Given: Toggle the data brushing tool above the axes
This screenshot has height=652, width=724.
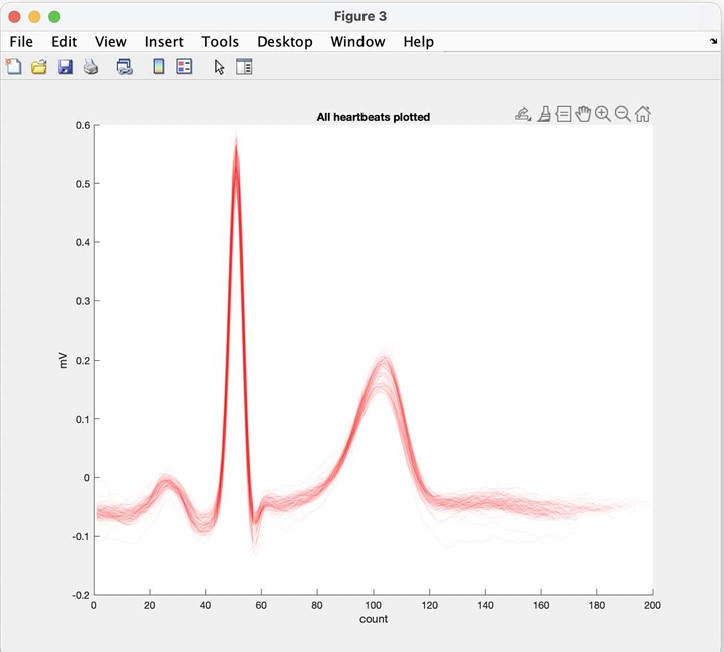Looking at the screenshot, I should pyautogui.click(x=543, y=114).
